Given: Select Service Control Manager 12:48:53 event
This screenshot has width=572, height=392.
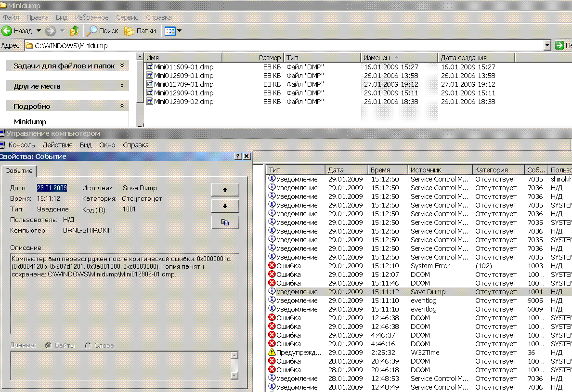Looking at the screenshot, I should tap(419, 379).
